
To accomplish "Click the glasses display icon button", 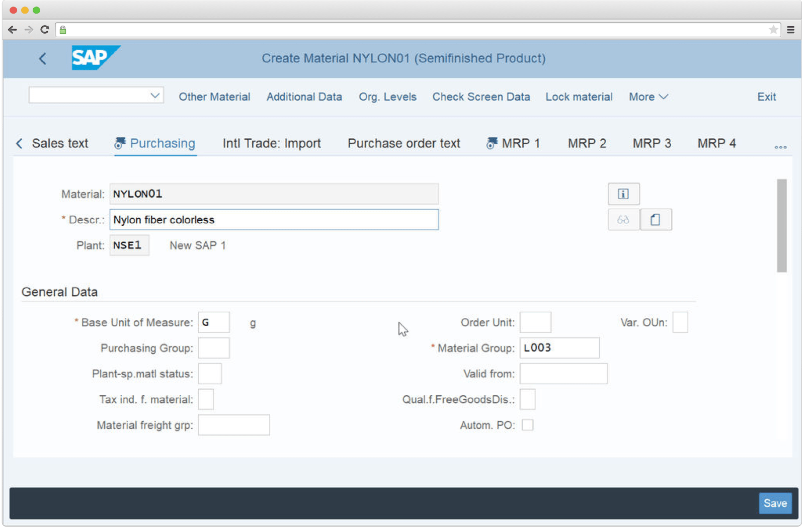I will pyautogui.click(x=623, y=220).
